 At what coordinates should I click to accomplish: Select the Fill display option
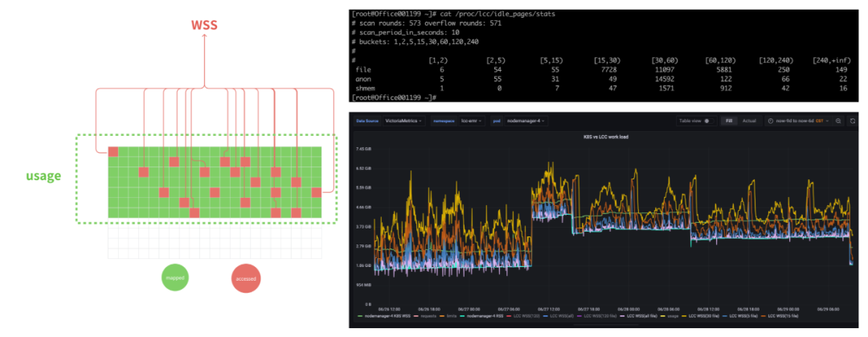(728, 121)
